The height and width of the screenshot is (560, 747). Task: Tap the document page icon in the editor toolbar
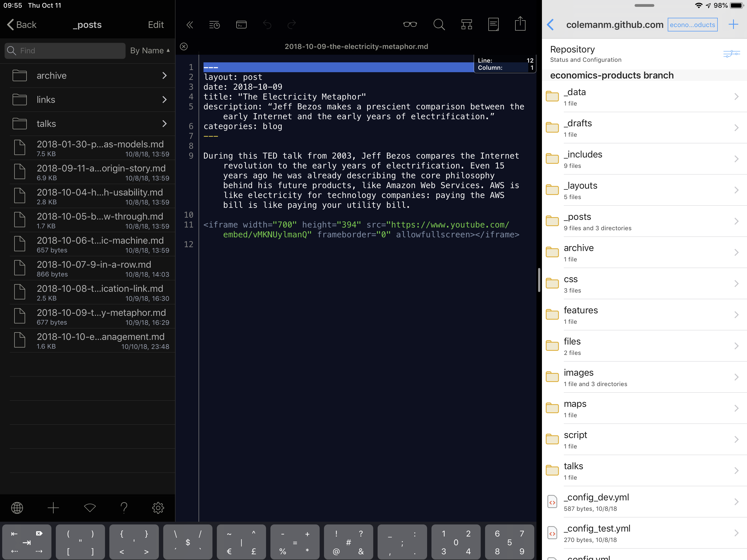coord(493,24)
